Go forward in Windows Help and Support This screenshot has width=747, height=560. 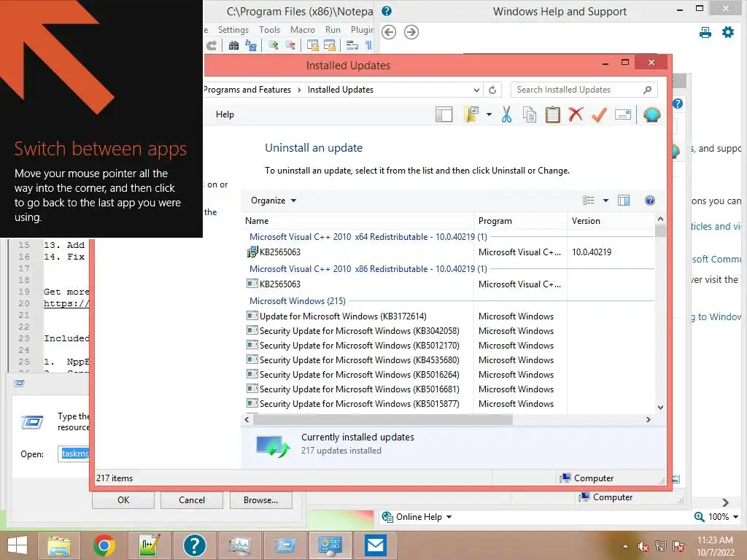point(411,32)
